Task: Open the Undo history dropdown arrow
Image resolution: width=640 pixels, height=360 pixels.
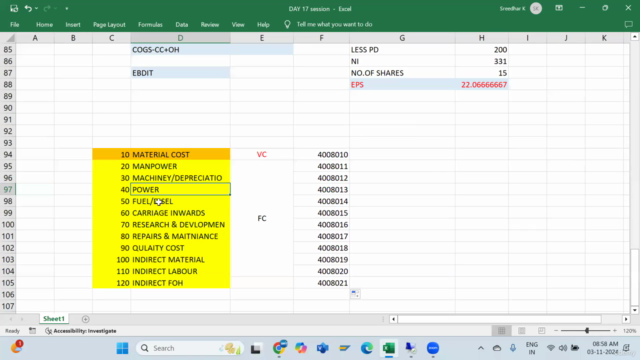Action: tap(36, 9)
